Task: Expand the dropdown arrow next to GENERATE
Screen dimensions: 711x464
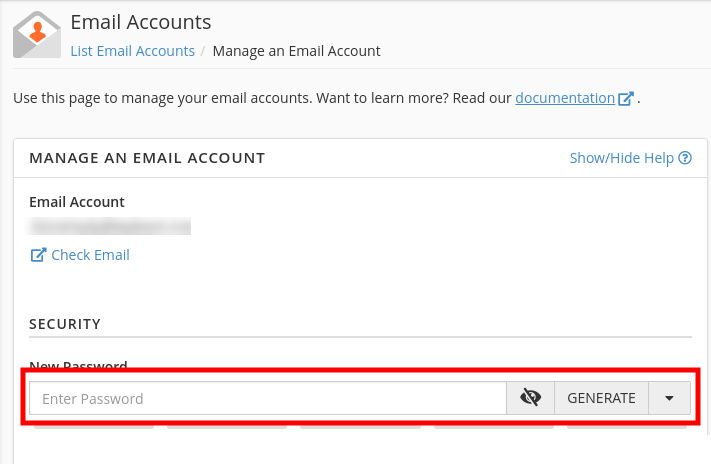Action: coord(669,398)
